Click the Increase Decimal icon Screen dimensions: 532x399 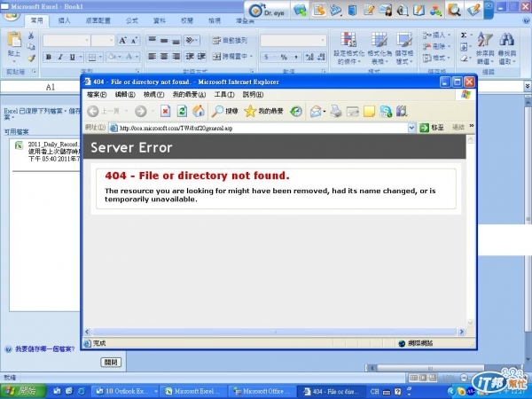click(309, 57)
